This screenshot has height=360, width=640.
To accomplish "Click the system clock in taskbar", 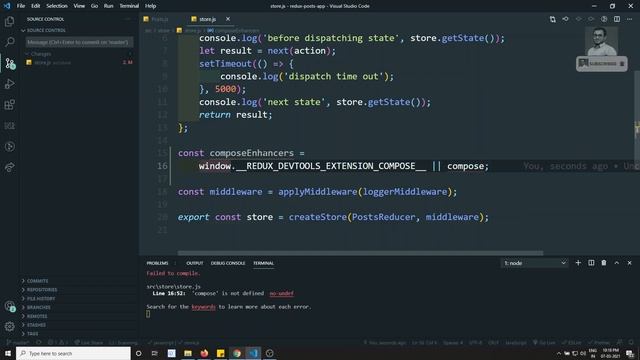I will [x=610, y=353].
